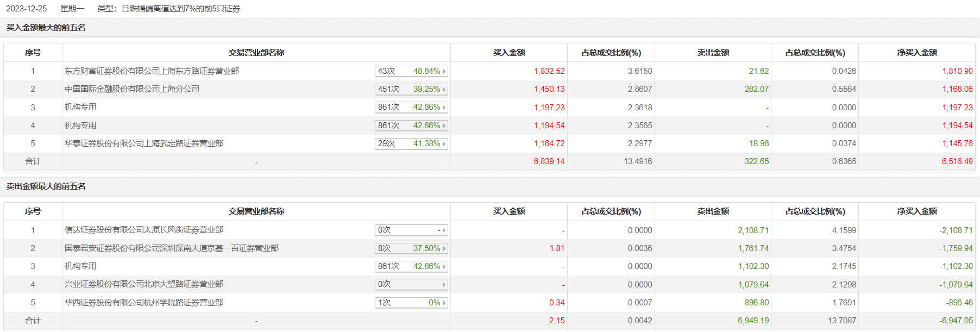The width and height of the screenshot is (980, 332).
Task: Click the arrow icon beside 39.25%
Action: pyautogui.click(x=444, y=90)
